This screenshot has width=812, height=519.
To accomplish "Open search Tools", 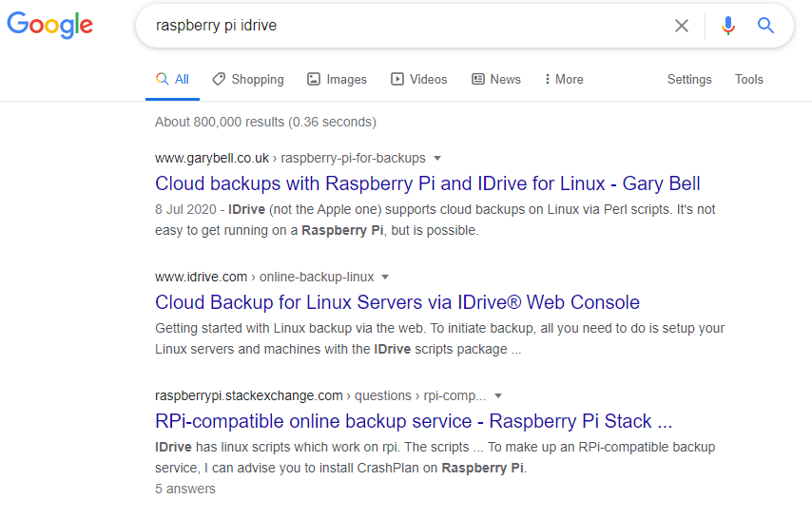I will pos(749,79).
